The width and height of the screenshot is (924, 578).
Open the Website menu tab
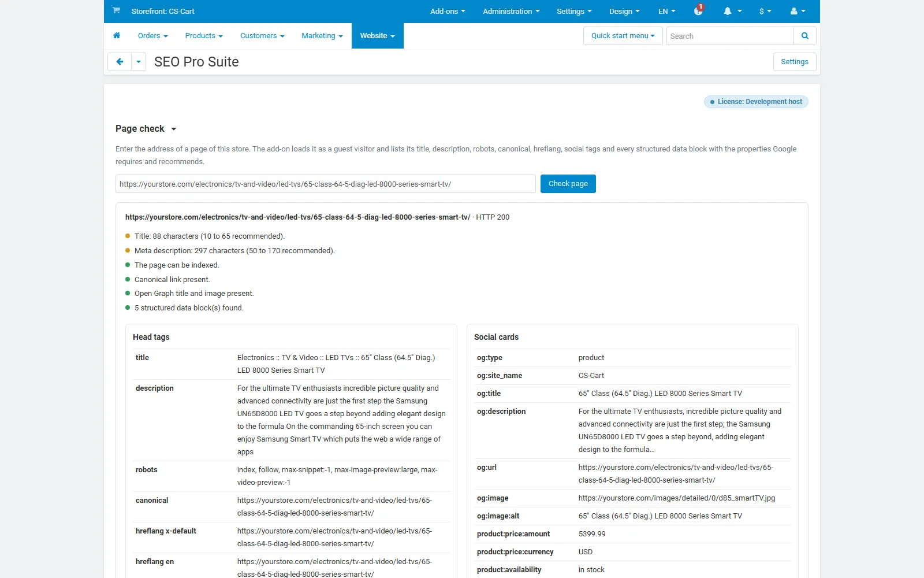(x=378, y=36)
